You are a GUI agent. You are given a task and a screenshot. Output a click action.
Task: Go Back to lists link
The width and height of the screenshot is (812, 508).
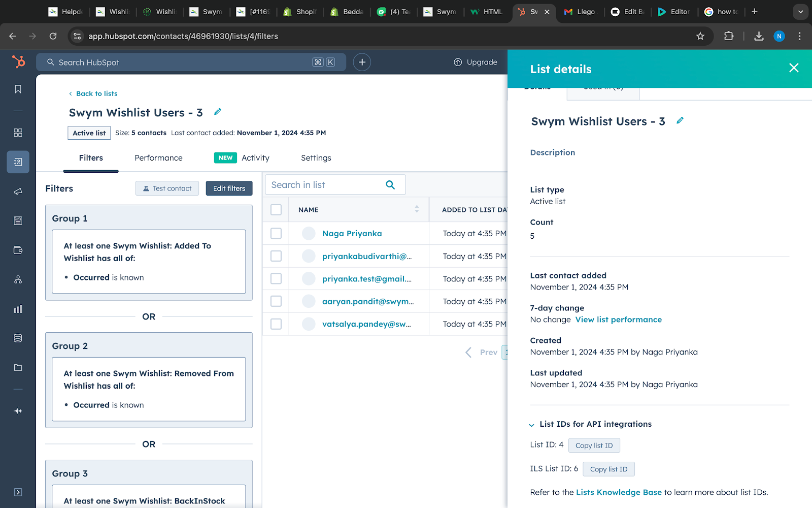[x=93, y=93]
